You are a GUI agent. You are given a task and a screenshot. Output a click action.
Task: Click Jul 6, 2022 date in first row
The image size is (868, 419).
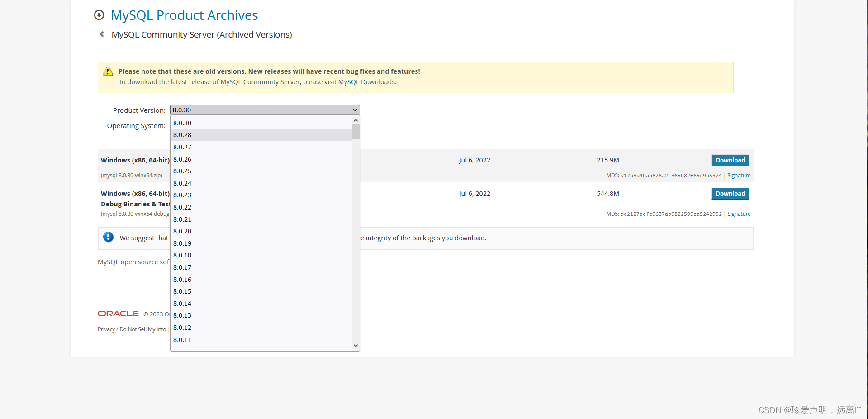(474, 160)
